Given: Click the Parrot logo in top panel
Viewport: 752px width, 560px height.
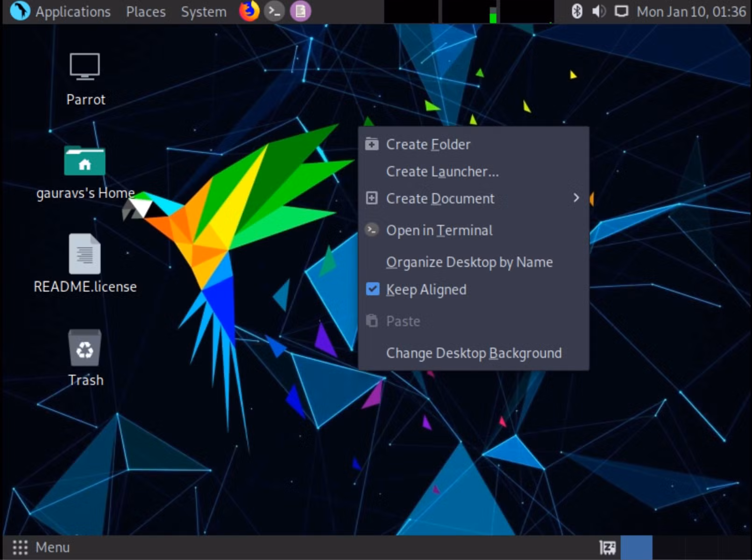Looking at the screenshot, I should point(20,11).
